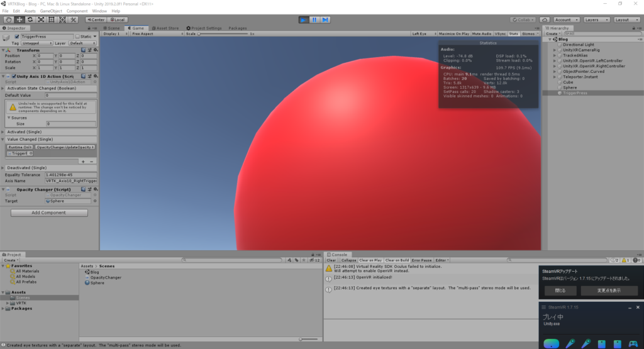Click the Center pivot toggle button
This screenshot has height=349, width=644.
96,19
